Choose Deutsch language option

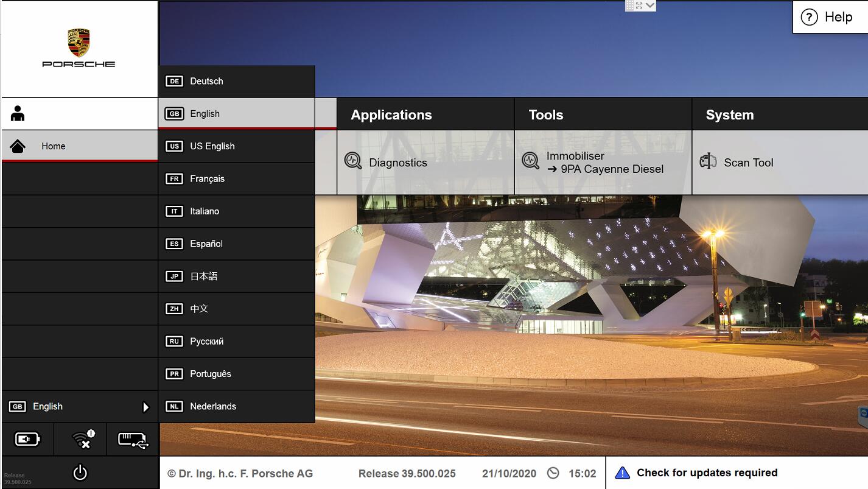click(237, 81)
